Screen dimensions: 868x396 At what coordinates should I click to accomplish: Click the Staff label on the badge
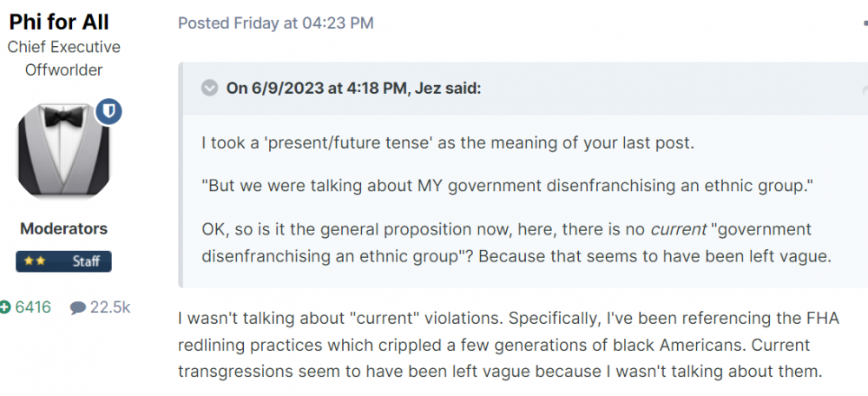(x=85, y=261)
